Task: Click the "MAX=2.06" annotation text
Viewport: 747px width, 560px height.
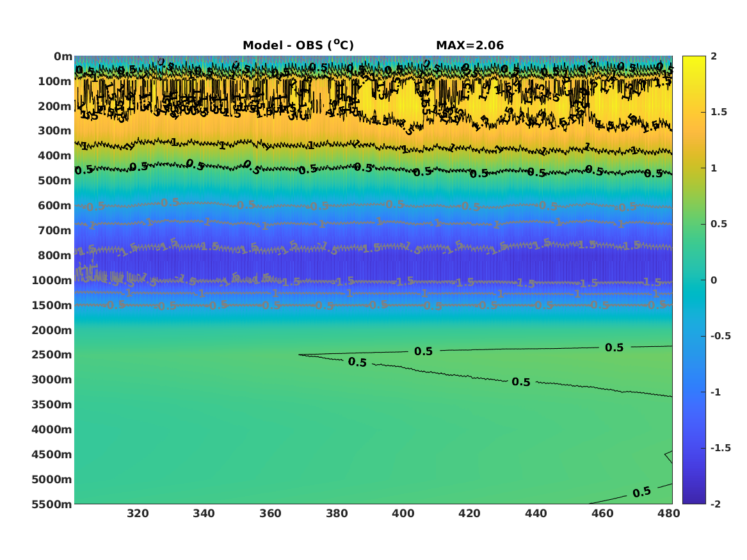Action: [x=470, y=45]
